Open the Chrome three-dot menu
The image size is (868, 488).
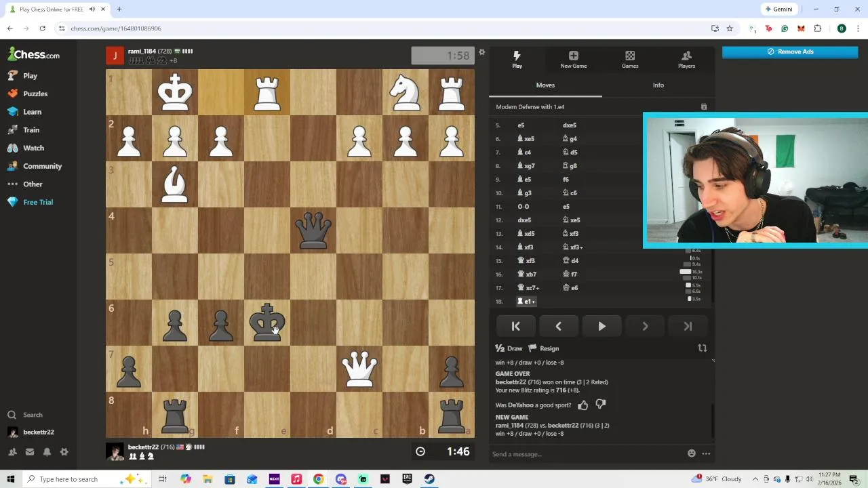coord(857,28)
